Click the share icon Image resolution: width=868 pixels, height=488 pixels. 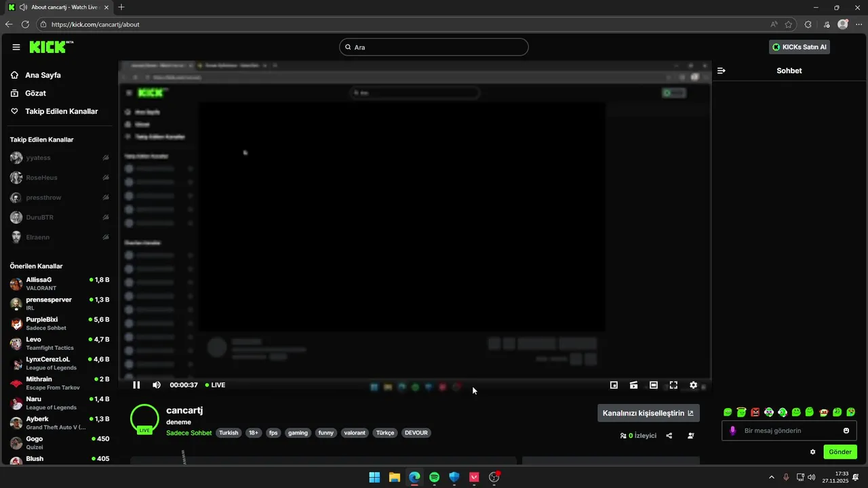[x=669, y=436]
